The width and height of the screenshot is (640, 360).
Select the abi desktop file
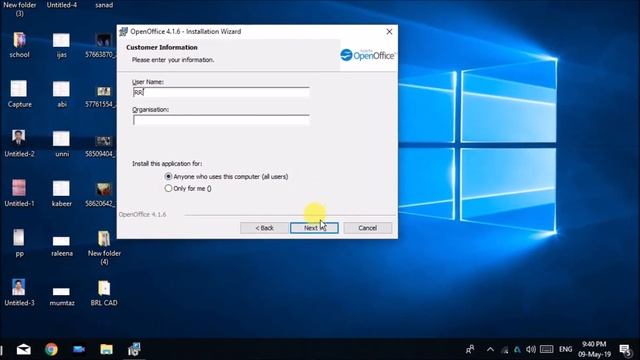point(62,94)
